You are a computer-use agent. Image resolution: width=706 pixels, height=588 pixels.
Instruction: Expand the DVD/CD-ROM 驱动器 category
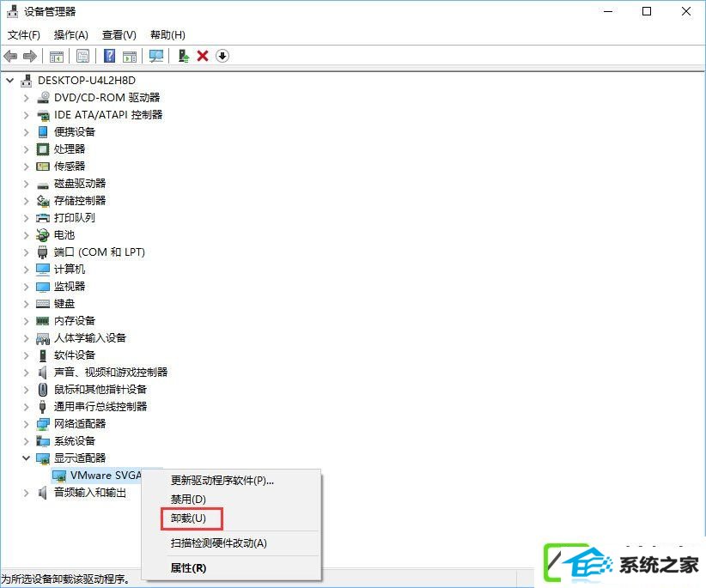tap(26, 98)
